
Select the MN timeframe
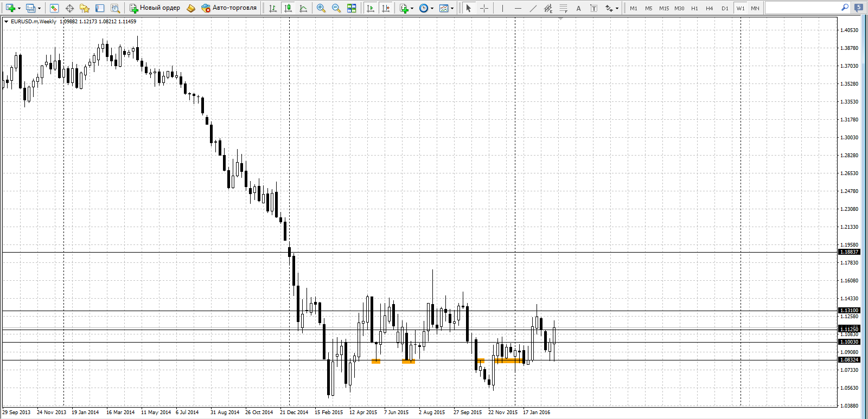pos(755,8)
